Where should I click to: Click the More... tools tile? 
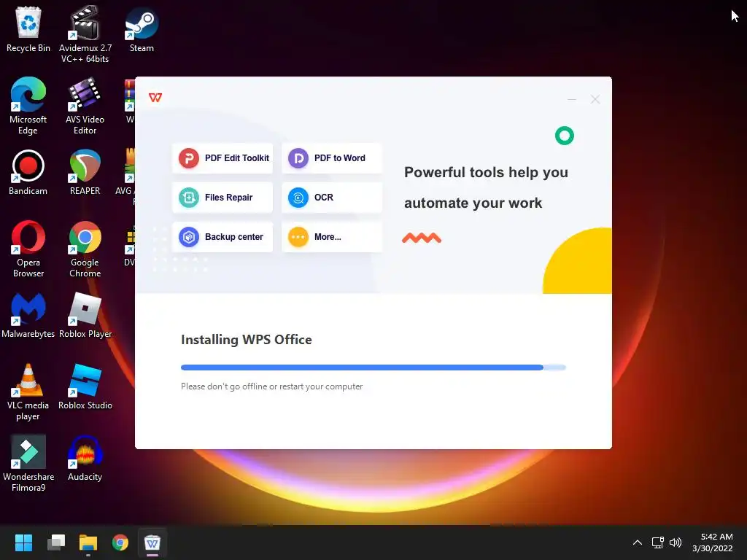332,237
